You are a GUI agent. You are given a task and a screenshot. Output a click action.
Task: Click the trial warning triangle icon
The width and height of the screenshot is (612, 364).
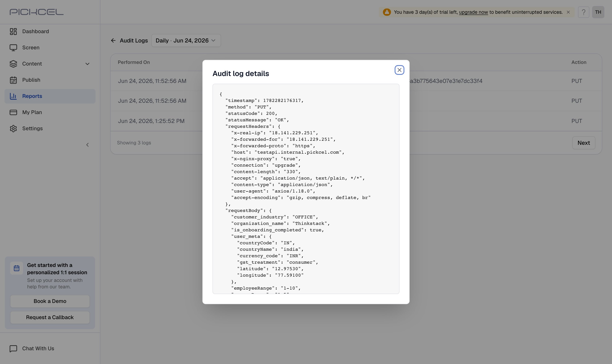point(387,12)
